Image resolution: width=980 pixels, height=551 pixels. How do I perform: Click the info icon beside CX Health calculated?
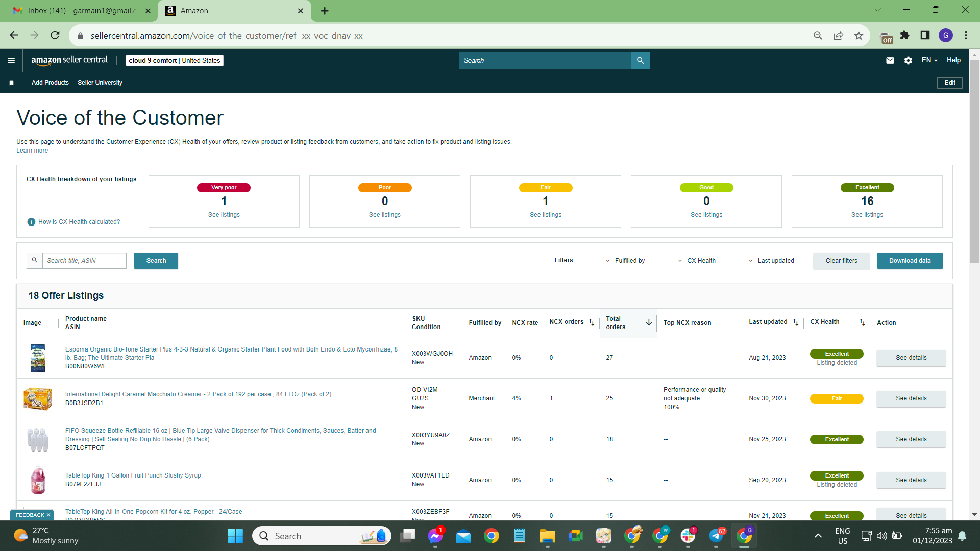pyautogui.click(x=31, y=222)
